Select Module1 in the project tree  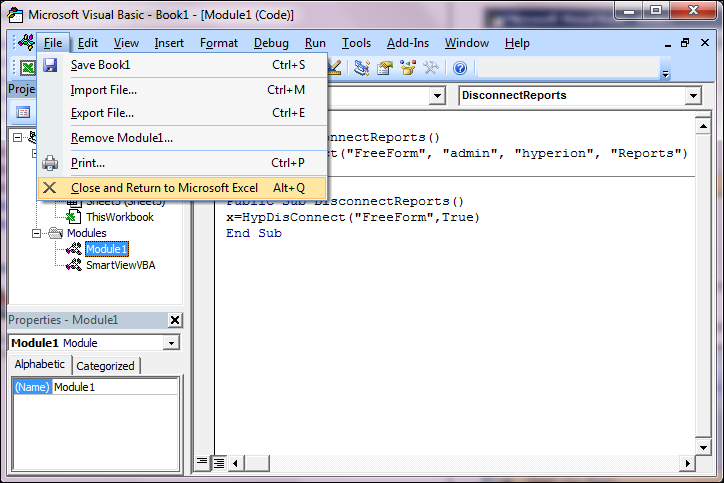click(x=107, y=249)
